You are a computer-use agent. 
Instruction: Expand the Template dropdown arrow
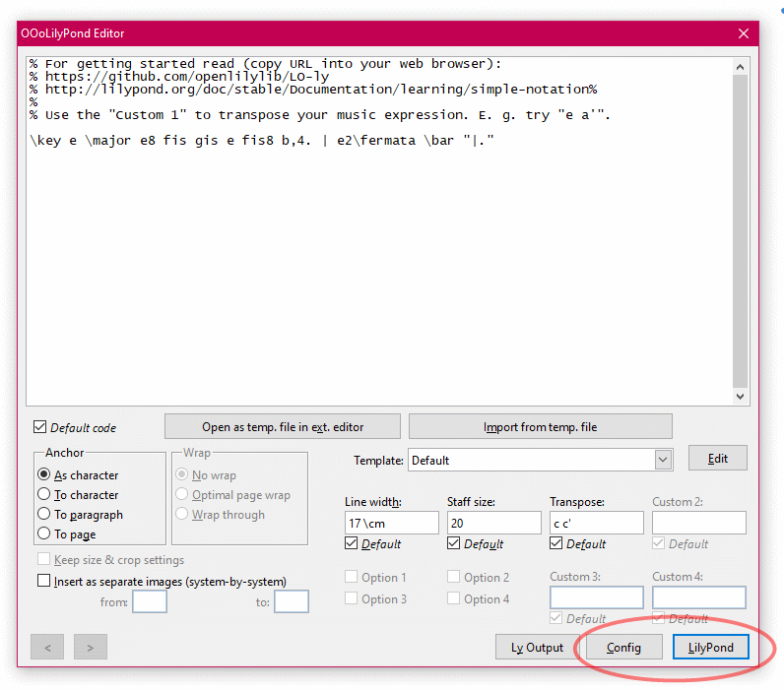(663, 460)
